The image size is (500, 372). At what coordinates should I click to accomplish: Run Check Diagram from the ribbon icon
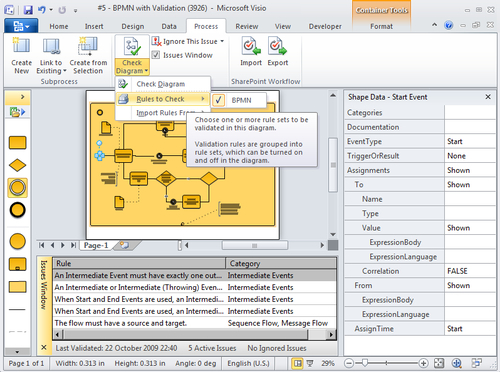point(132,47)
